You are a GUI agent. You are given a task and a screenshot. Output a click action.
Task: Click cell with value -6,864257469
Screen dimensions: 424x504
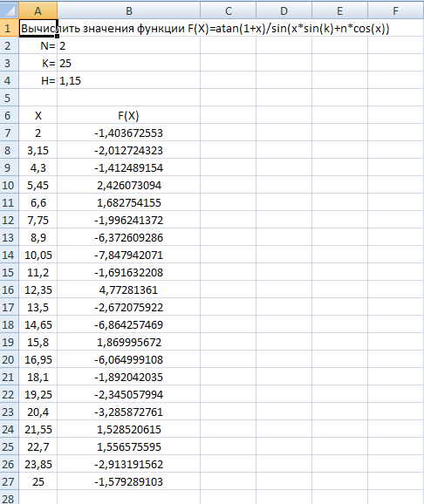[x=128, y=324]
